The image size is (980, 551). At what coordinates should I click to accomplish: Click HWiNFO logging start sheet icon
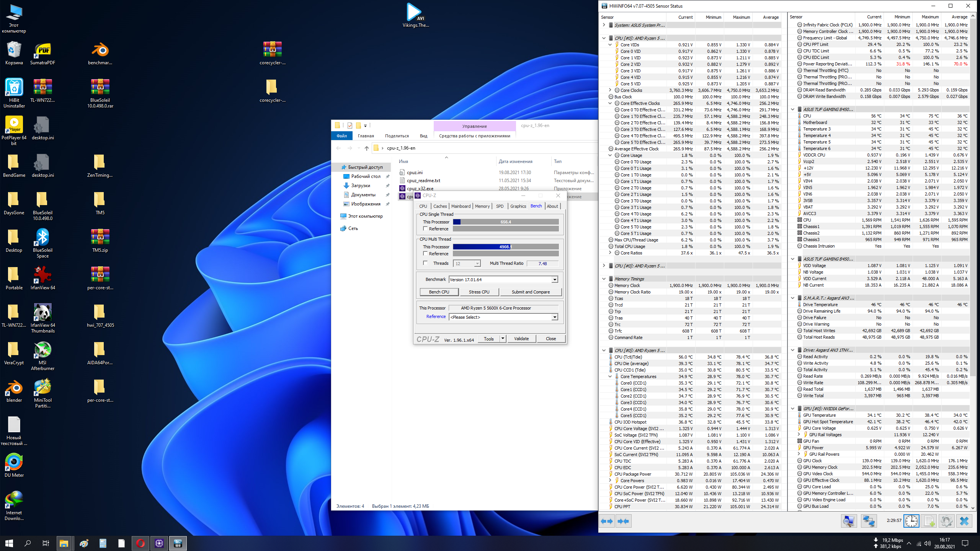coord(929,521)
